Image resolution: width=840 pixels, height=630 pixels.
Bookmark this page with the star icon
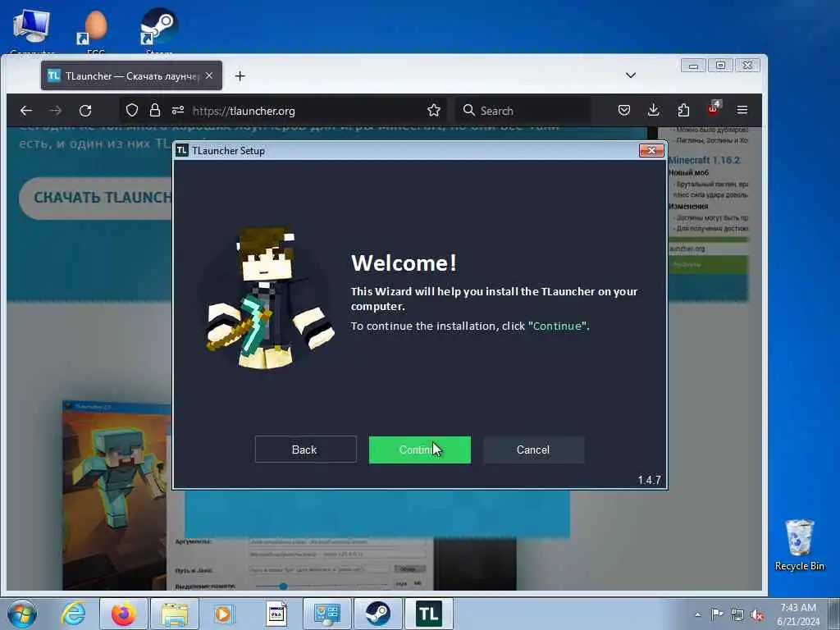click(x=434, y=111)
